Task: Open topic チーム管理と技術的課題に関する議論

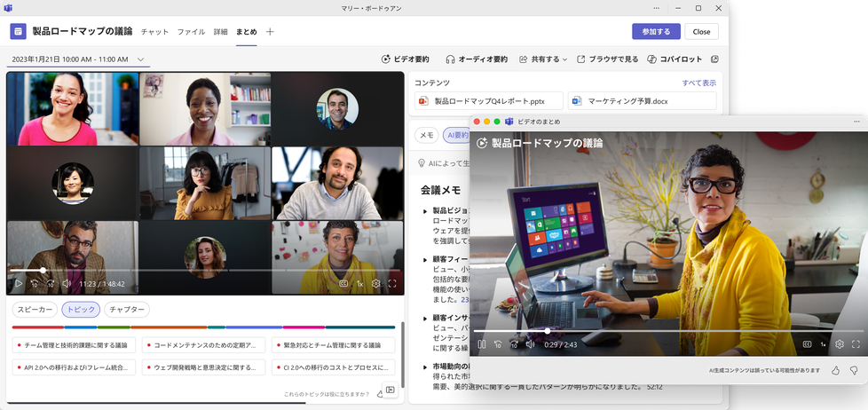Action: tap(74, 345)
